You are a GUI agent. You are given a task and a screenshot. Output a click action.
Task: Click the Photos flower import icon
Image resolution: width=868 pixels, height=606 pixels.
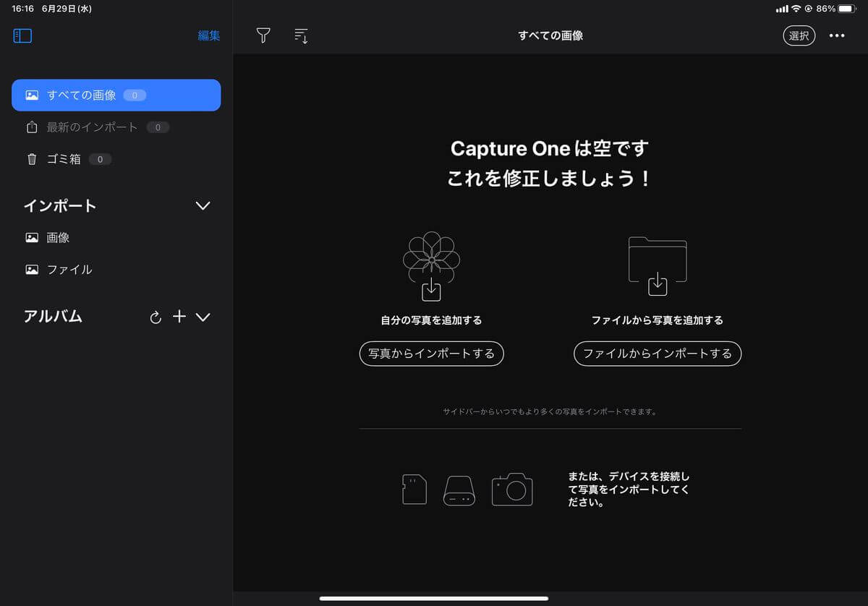coord(431,266)
